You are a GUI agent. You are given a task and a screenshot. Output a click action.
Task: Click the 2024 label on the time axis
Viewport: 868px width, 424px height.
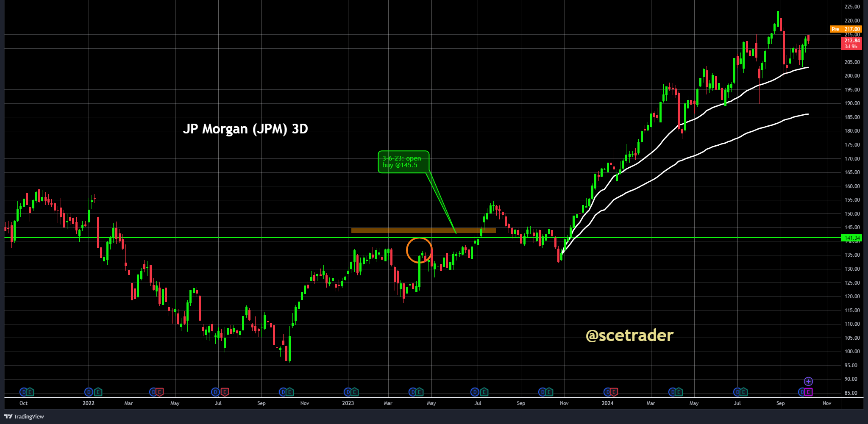607,403
